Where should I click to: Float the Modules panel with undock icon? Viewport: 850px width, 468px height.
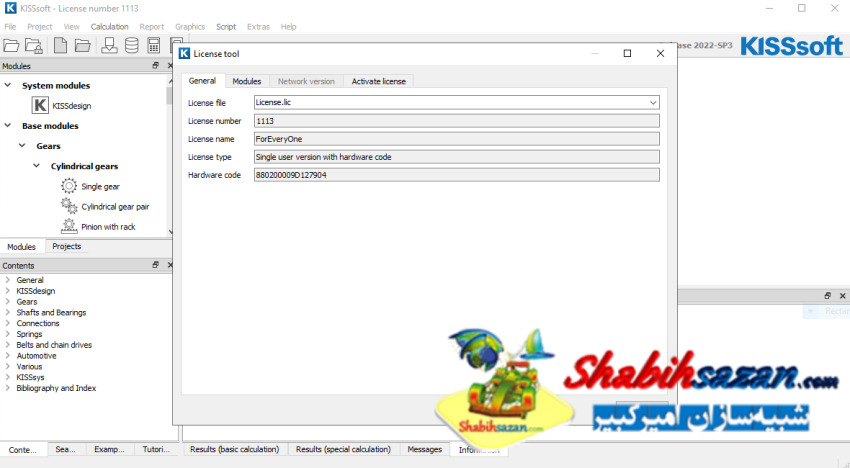coord(155,66)
